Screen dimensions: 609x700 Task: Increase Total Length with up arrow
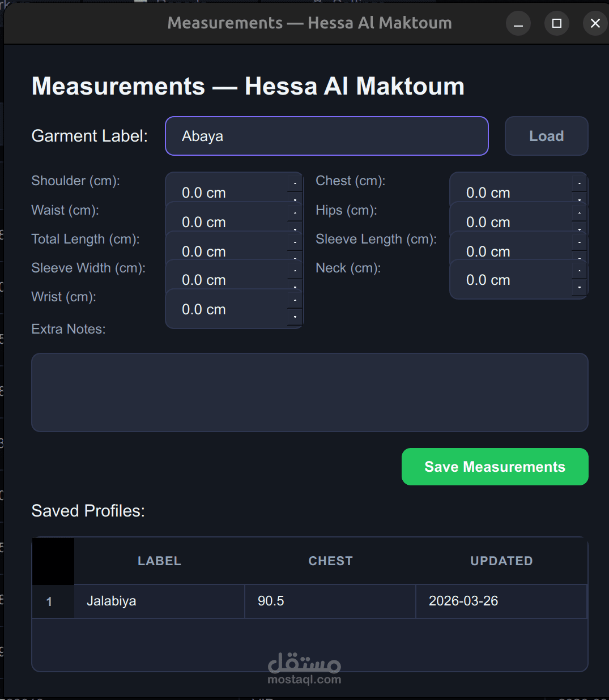[295, 242]
